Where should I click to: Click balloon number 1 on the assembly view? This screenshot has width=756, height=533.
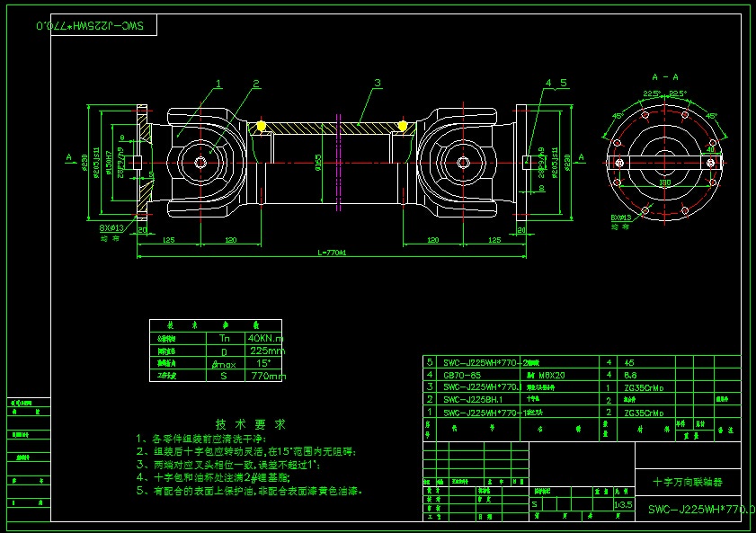(218, 84)
